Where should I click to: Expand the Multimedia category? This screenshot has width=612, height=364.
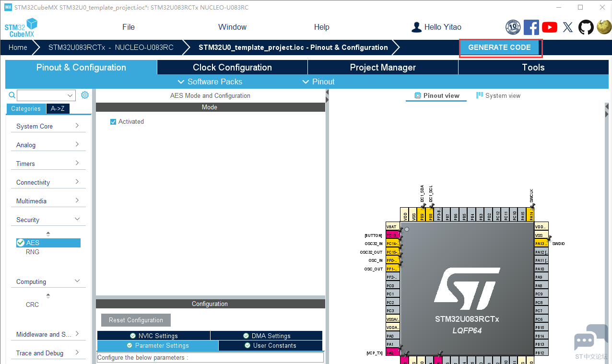point(48,201)
